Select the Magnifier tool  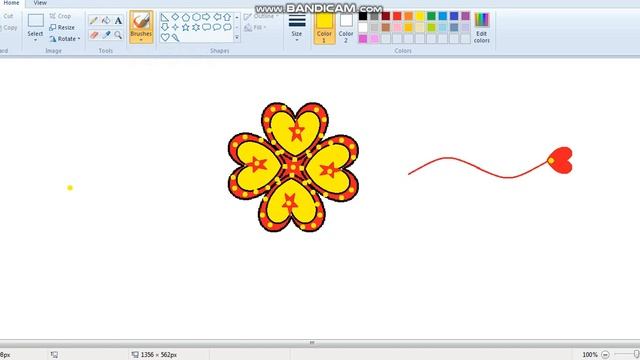click(118, 35)
